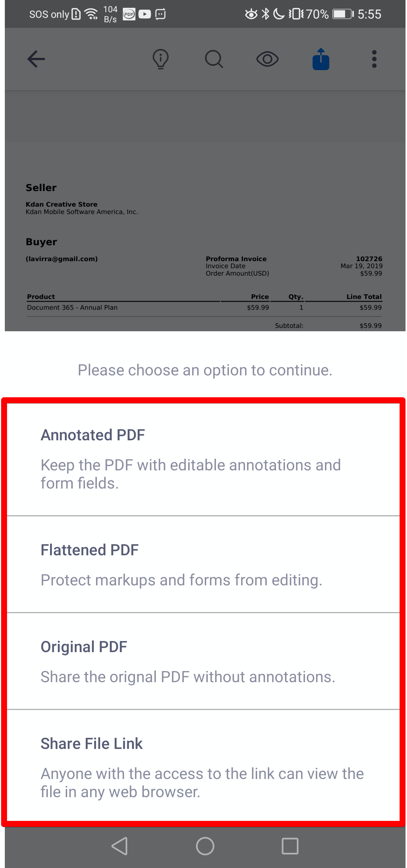
Task: Tap the PDF app notification icon
Action: pyautogui.click(x=129, y=14)
